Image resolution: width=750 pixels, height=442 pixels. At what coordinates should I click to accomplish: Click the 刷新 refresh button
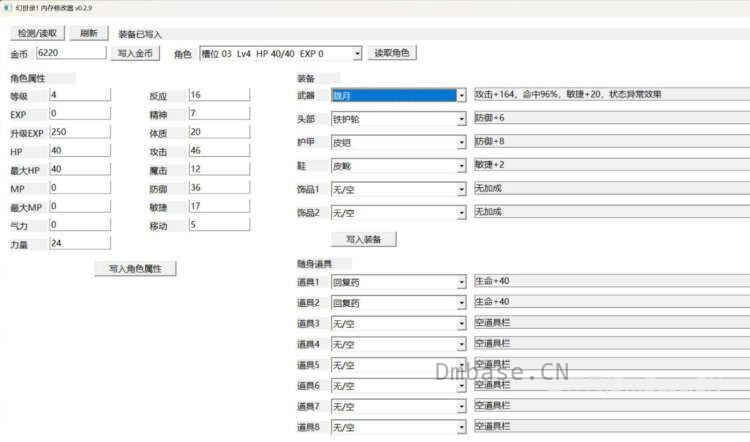pyautogui.click(x=89, y=33)
